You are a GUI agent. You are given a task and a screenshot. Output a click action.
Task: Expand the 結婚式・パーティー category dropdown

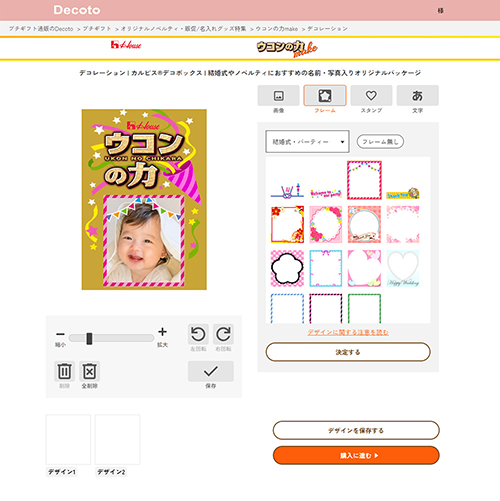307,142
